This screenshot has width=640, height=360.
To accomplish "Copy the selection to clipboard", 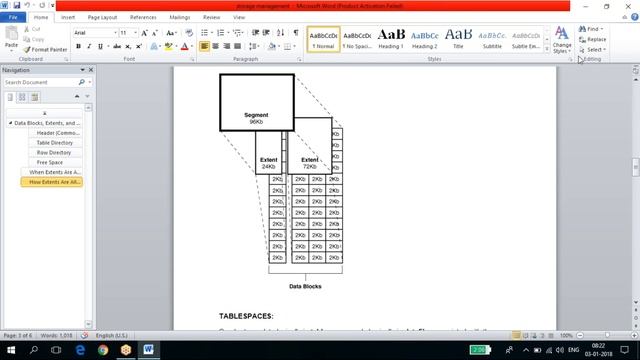I will 33,39.
